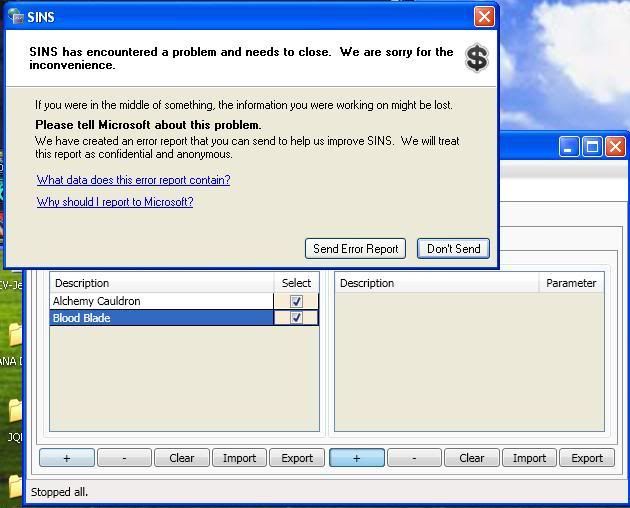
Task: Click the Send Error Report button
Action: (x=355, y=249)
